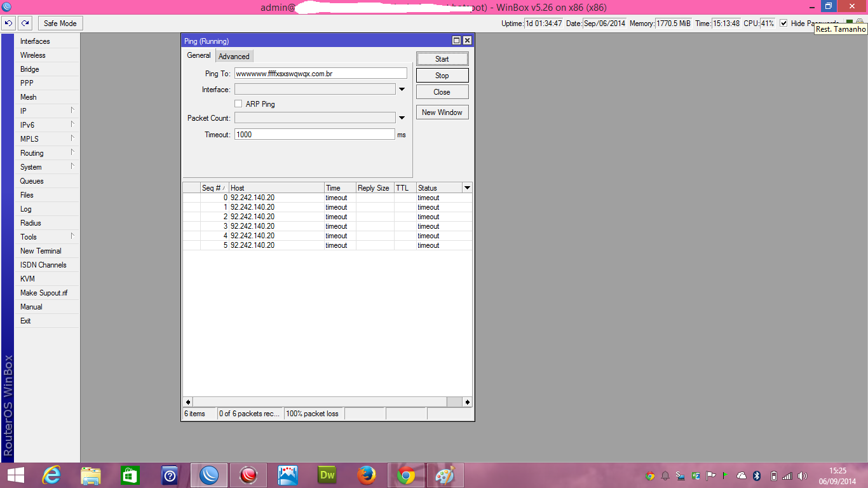Screen dimensions: 868x488
Task: Click the New Window button
Action: tap(442, 112)
